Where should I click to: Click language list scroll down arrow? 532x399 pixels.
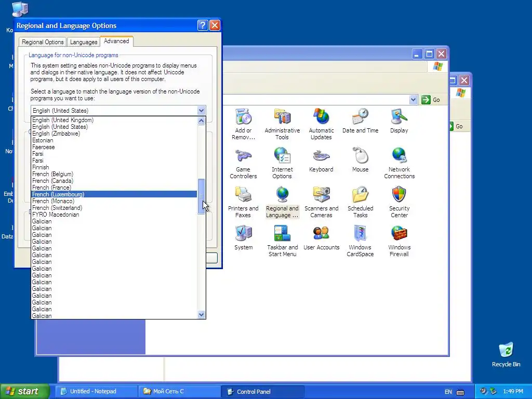201,314
